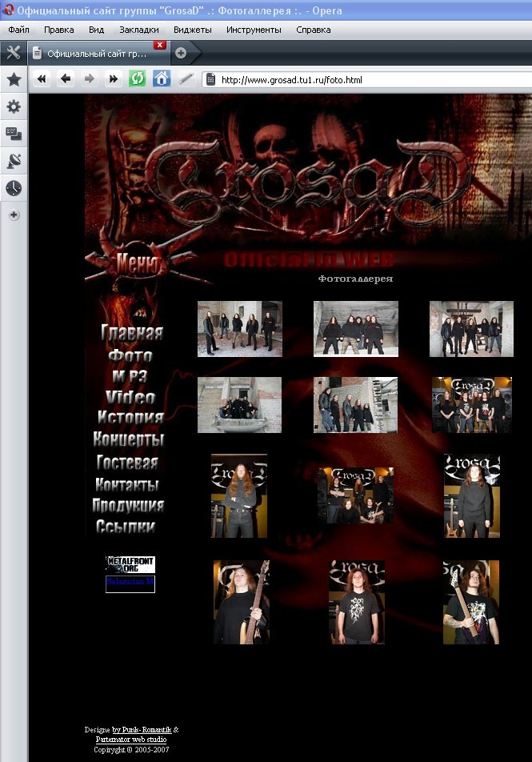Click the Metalfront.org banner
This screenshot has height=762, width=532.
(130, 564)
